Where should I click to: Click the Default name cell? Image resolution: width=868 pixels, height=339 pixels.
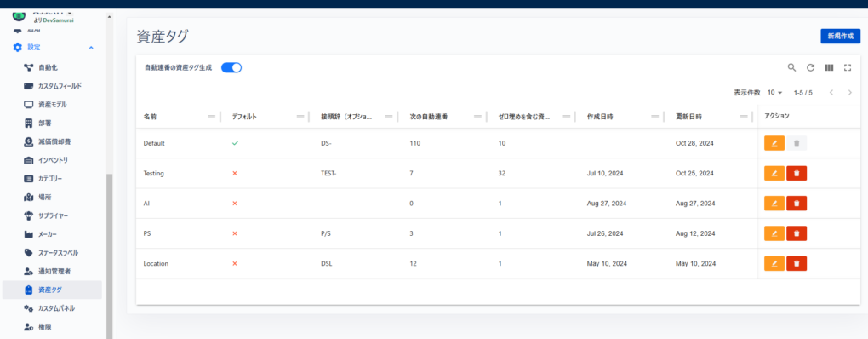point(154,143)
